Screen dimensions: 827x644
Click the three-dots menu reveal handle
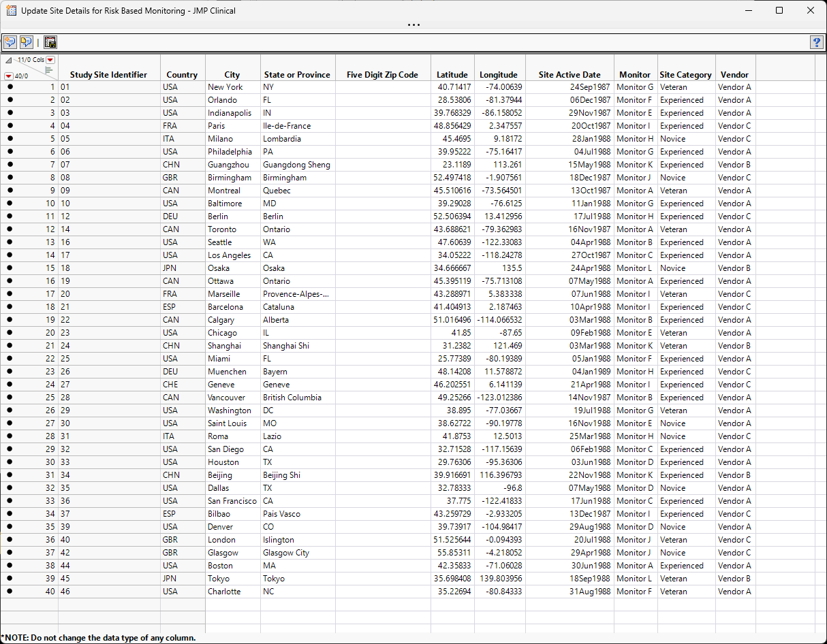413,25
